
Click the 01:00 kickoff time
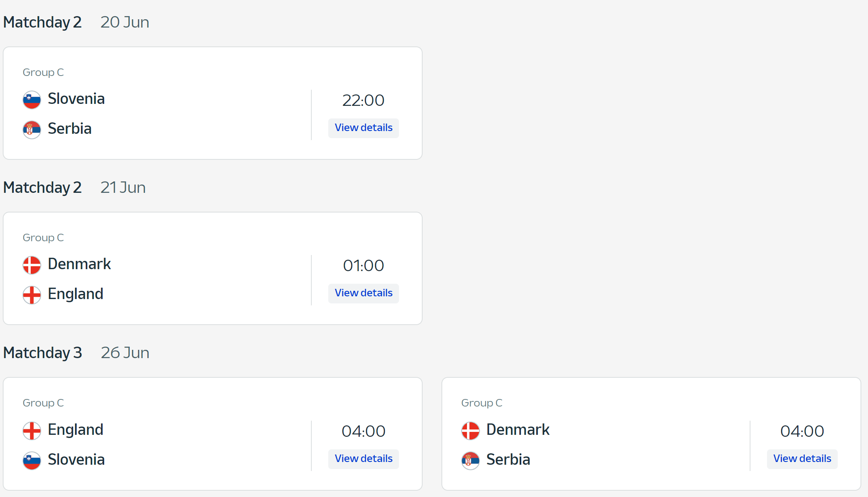tap(363, 266)
